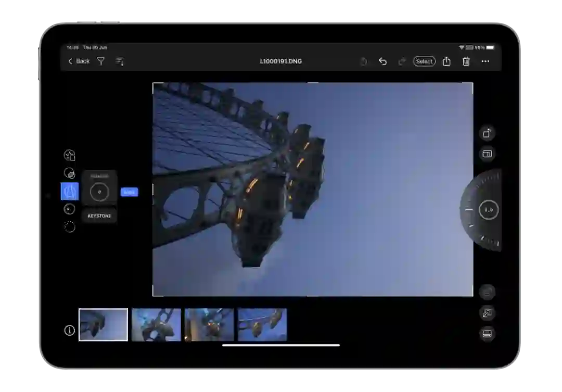The height and width of the screenshot is (392, 562).
Task: Select the overlapping circles color tool
Action: [69, 173]
